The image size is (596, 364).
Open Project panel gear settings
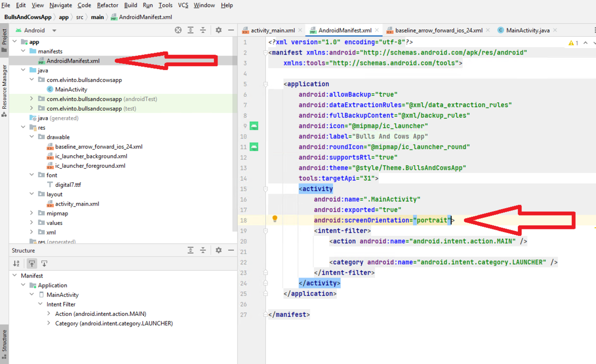point(219,30)
